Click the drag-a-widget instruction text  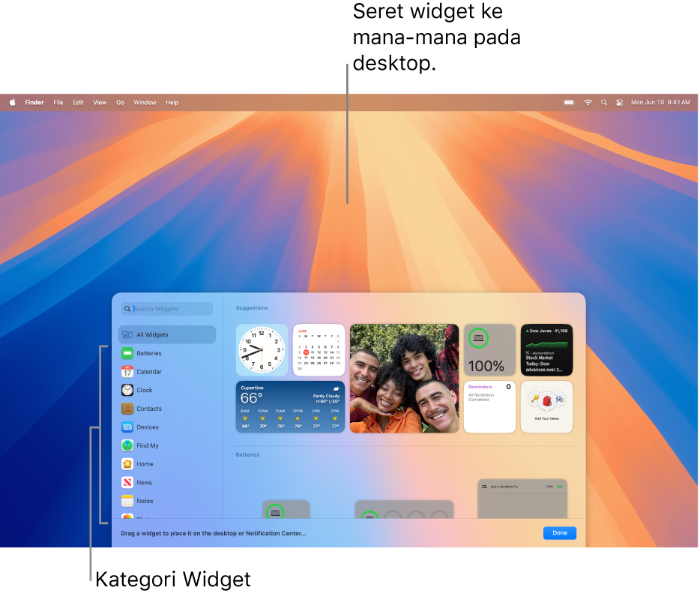pos(214,534)
